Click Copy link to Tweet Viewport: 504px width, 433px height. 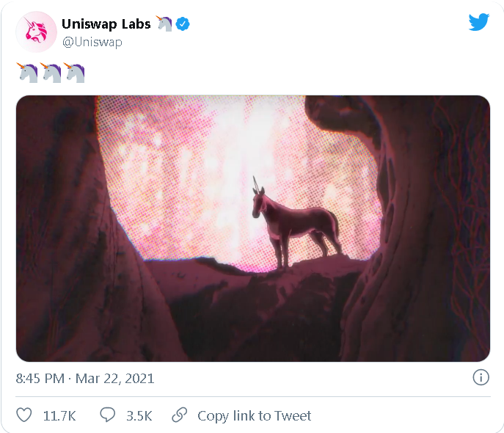[255, 415]
